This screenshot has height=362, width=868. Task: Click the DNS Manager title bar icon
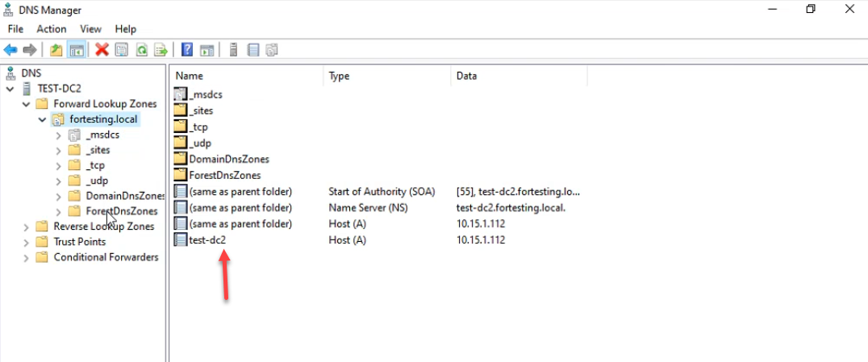pos(10,10)
